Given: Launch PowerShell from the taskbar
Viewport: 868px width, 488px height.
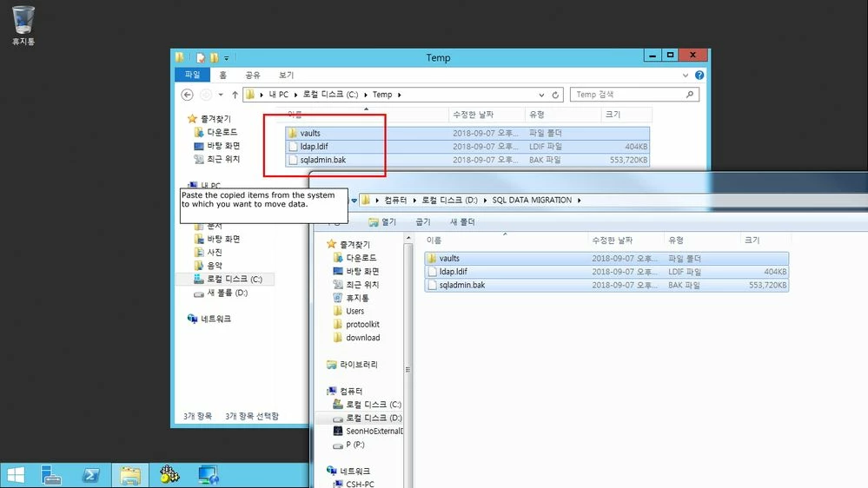Looking at the screenshot, I should click(x=90, y=475).
